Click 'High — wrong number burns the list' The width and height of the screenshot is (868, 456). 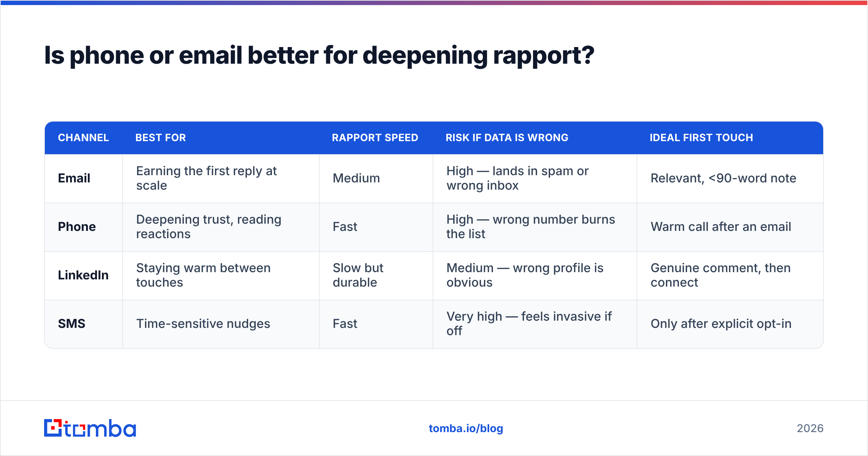click(535, 227)
